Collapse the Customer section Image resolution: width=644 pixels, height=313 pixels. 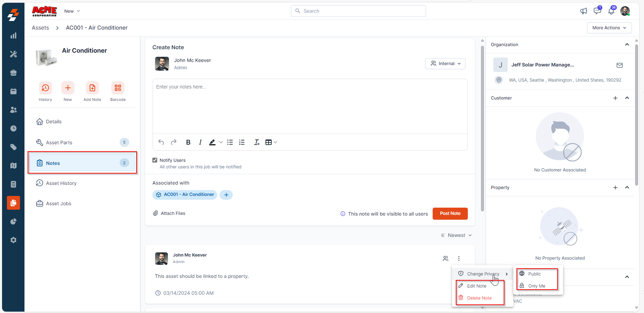(x=627, y=98)
